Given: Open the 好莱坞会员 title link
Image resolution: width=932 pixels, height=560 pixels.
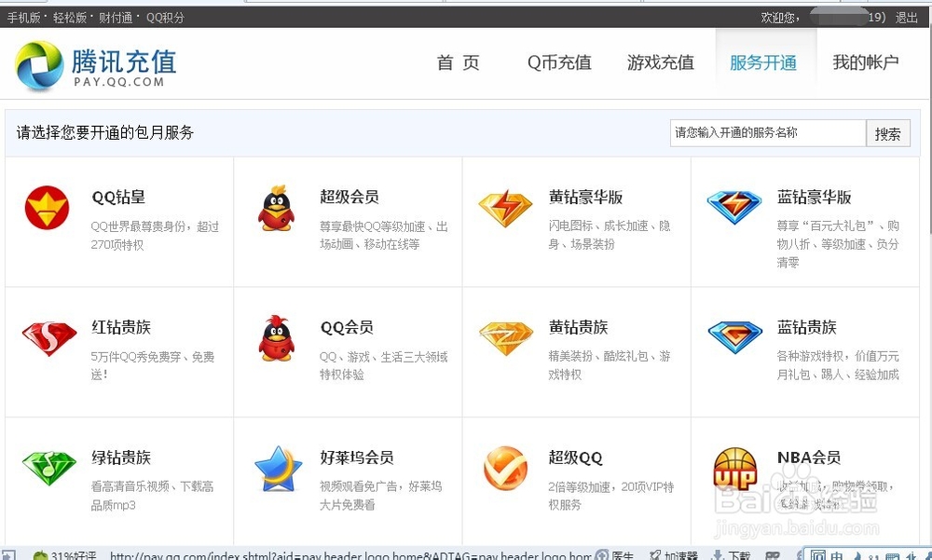Looking at the screenshot, I should [x=357, y=458].
